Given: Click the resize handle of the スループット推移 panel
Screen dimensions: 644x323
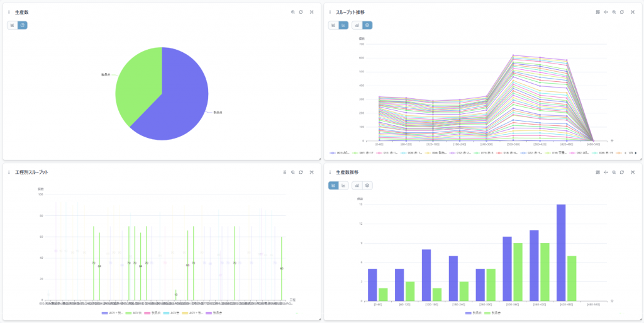Looking at the screenshot, I should point(640,159).
